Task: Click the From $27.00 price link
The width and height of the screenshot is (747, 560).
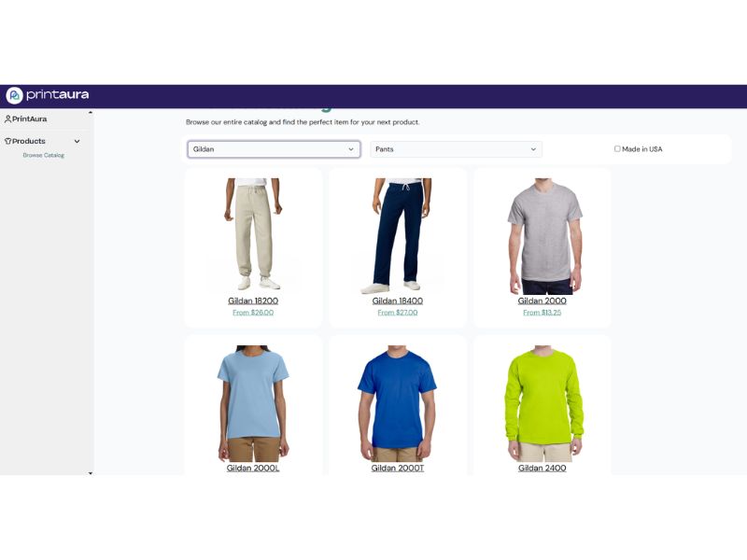Action: [398, 313]
